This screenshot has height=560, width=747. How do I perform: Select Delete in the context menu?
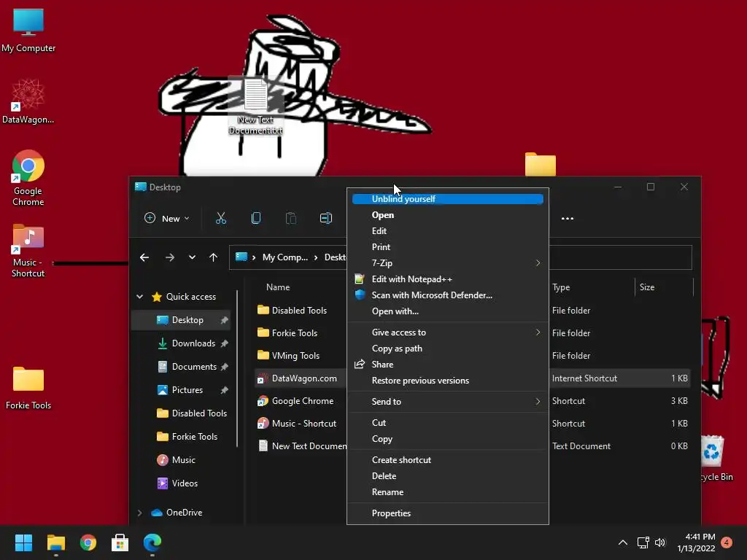pos(447,476)
